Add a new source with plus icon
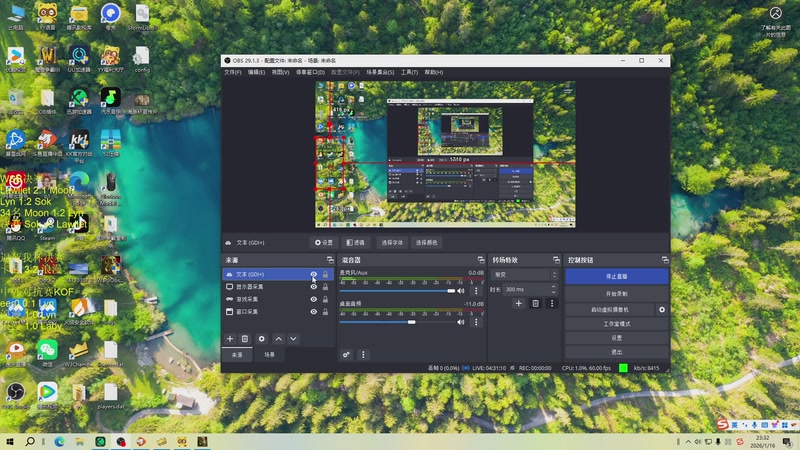This screenshot has width=800, height=450. click(x=230, y=339)
